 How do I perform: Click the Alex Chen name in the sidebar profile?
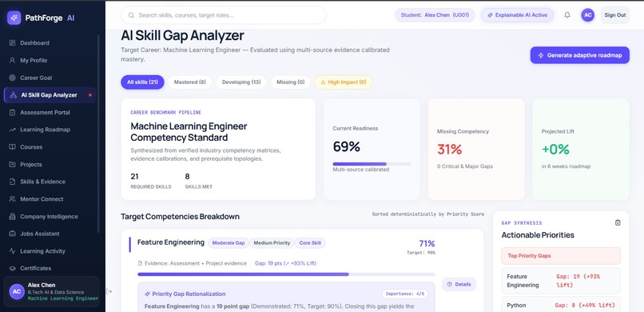pyautogui.click(x=42, y=285)
